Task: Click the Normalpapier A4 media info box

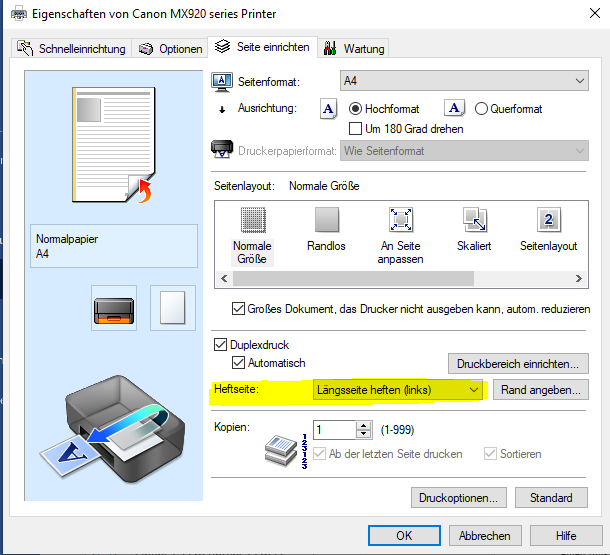Action: pyautogui.click(x=114, y=246)
